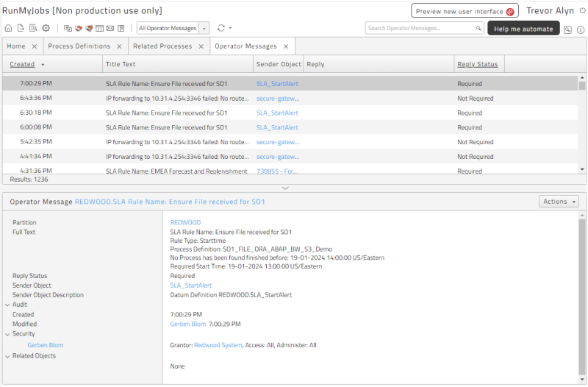Click the copy windows icon in toolbar

click(x=68, y=28)
